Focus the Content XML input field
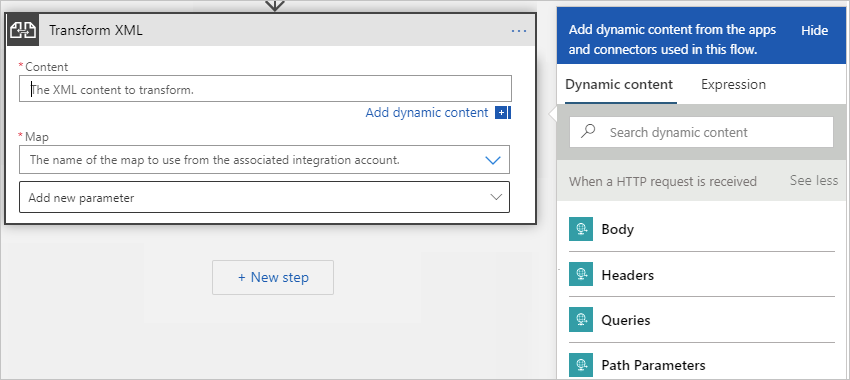Screen dimensions: 850x380 tap(265, 89)
